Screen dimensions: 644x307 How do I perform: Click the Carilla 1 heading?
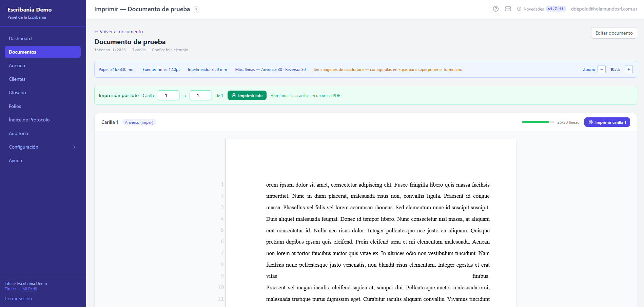[x=110, y=122]
